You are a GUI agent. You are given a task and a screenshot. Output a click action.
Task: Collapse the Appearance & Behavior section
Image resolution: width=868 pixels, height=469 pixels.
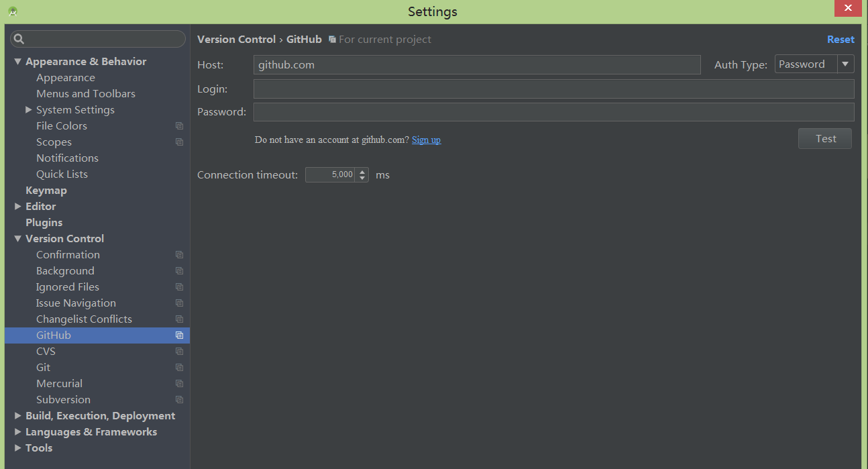click(18, 62)
